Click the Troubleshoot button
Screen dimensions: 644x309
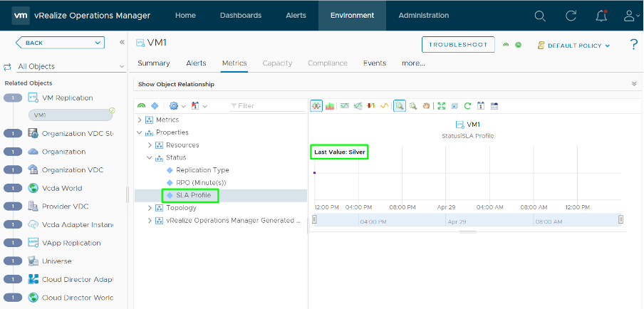click(x=458, y=45)
